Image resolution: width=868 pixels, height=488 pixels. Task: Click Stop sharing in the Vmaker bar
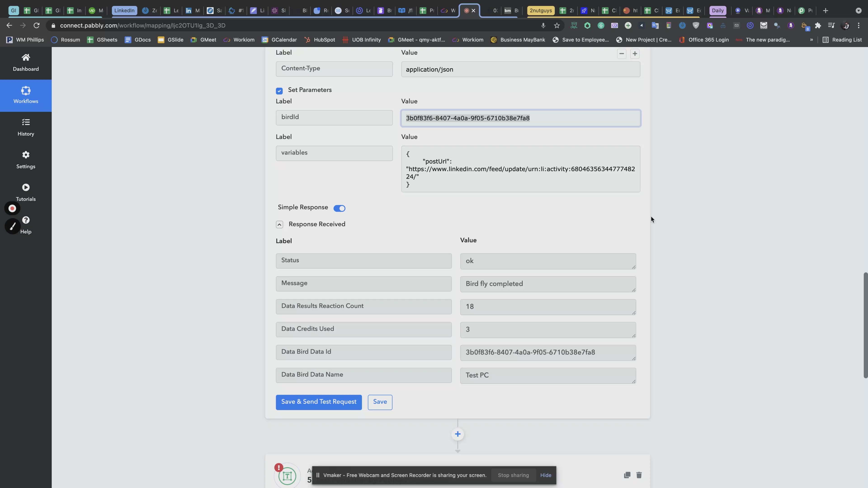(x=513, y=475)
